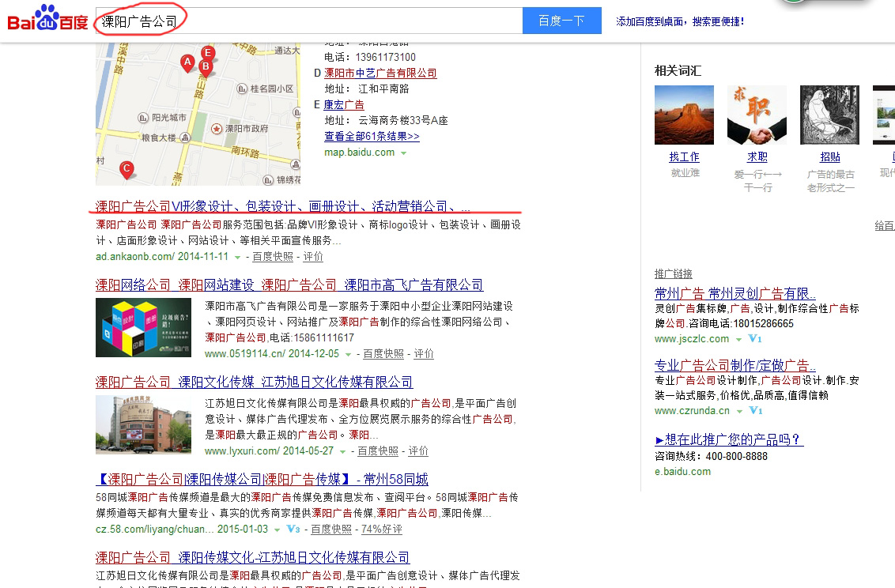Viewport: 895px width, 588px height.
Task: Open 百度快照 for the cz.58.com result
Action: (x=331, y=530)
